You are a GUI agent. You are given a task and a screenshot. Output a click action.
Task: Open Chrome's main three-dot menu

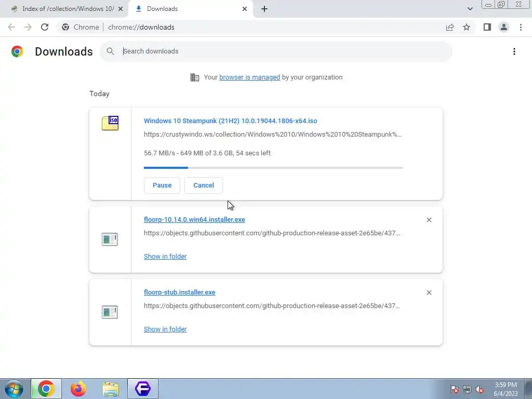point(521,27)
